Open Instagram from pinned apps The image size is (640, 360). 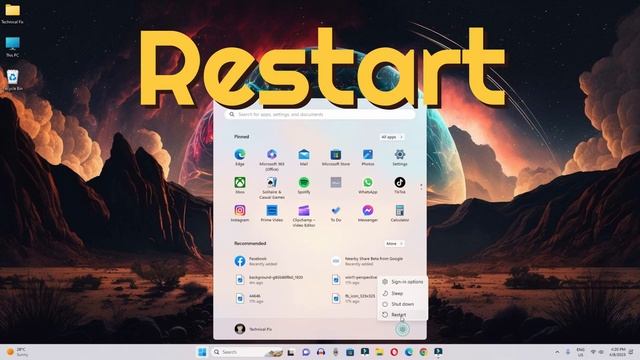pyautogui.click(x=240, y=213)
